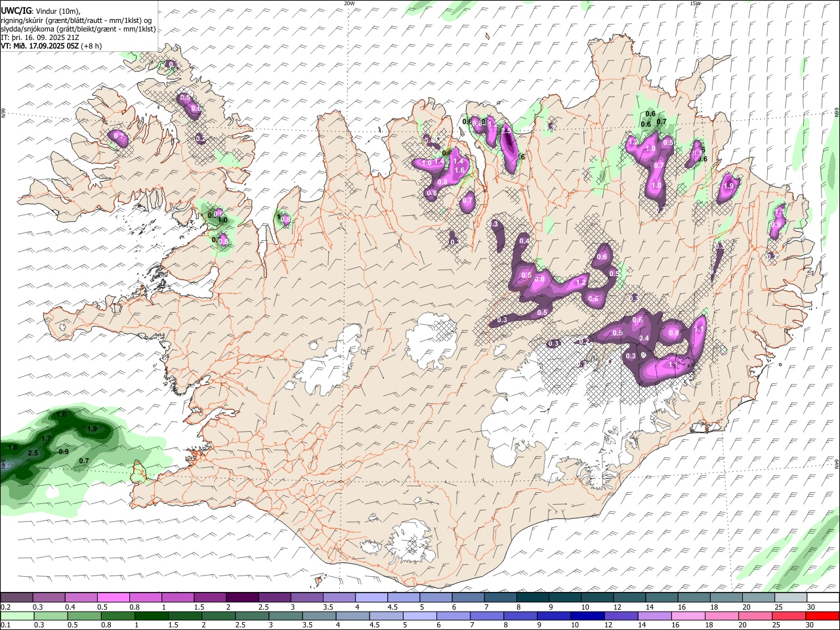Click the 20W longitude label at top

click(x=349, y=3)
